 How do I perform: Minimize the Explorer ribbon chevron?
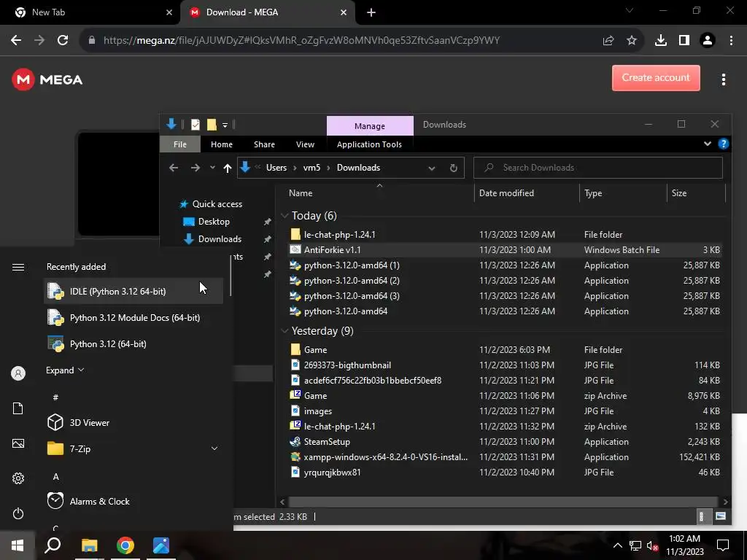pos(708,144)
